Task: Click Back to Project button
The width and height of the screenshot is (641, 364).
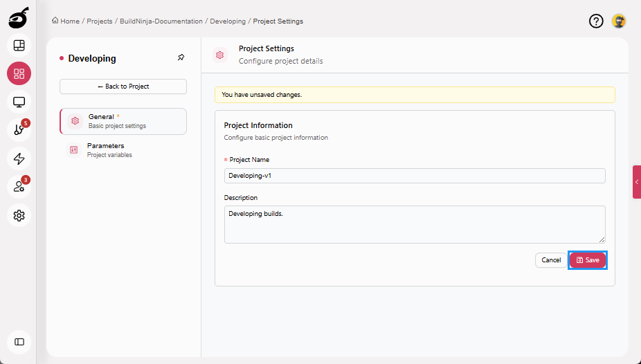Action: pos(123,87)
